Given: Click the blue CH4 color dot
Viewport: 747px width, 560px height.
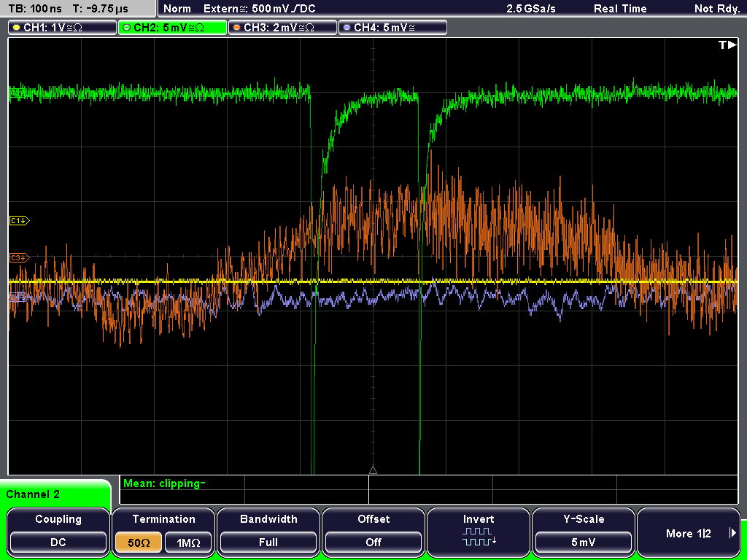Looking at the screenshot, I should click(x=347, y=28).
